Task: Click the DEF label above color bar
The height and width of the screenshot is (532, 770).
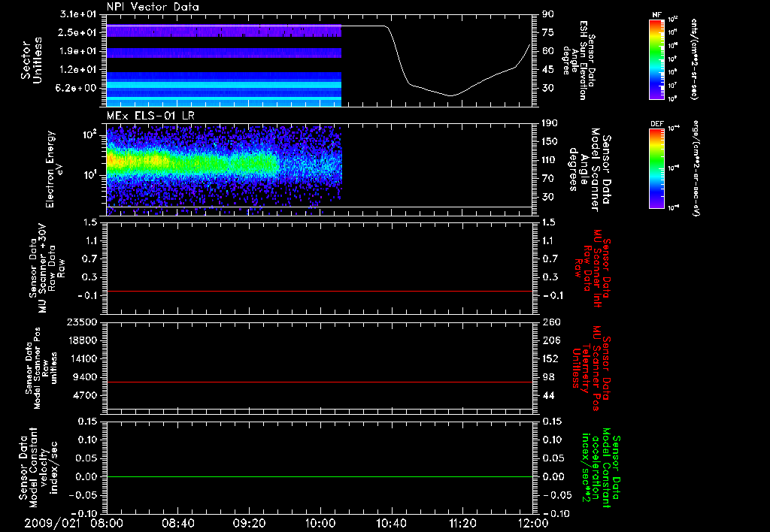Action: click(x=656, y=124)
